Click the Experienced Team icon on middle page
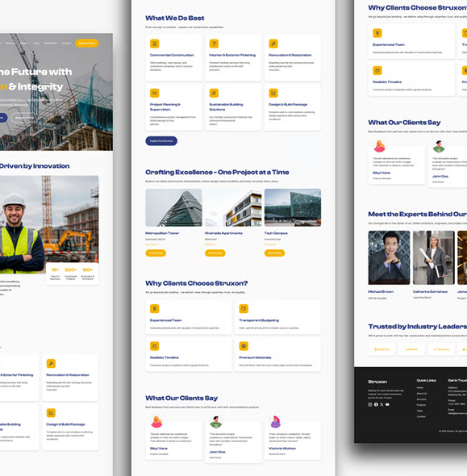 tap(154, 309)
